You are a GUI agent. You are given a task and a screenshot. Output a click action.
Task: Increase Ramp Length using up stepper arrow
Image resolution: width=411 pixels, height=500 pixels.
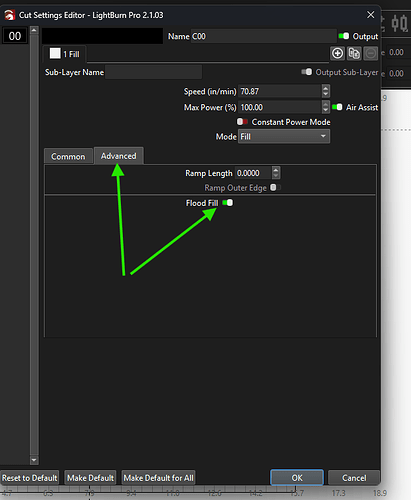276,170
